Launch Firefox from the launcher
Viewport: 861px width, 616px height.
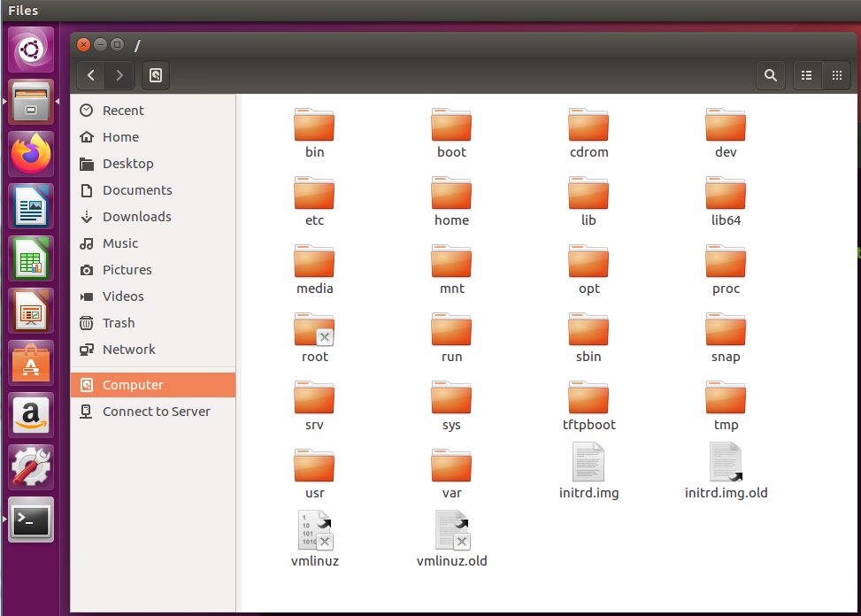[31, 154]
